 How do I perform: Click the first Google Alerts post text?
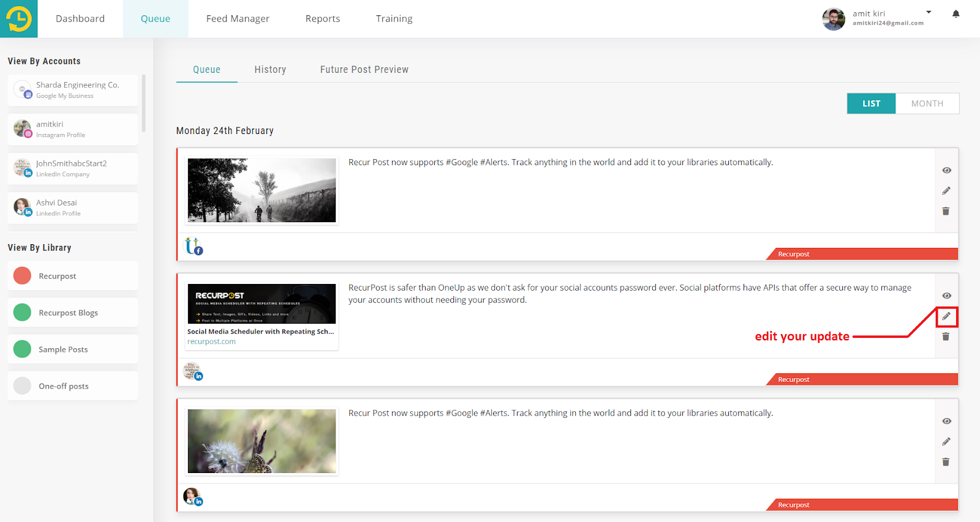point(560,162)
